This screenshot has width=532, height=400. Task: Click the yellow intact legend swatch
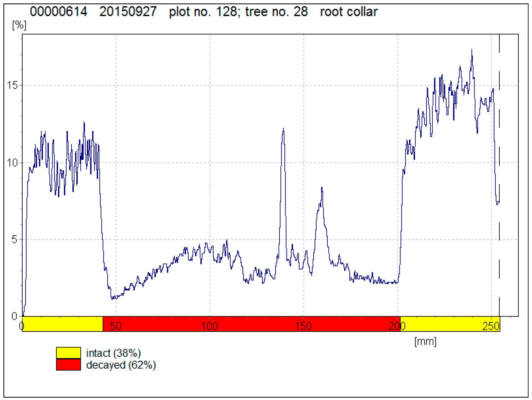pos(68,353)
